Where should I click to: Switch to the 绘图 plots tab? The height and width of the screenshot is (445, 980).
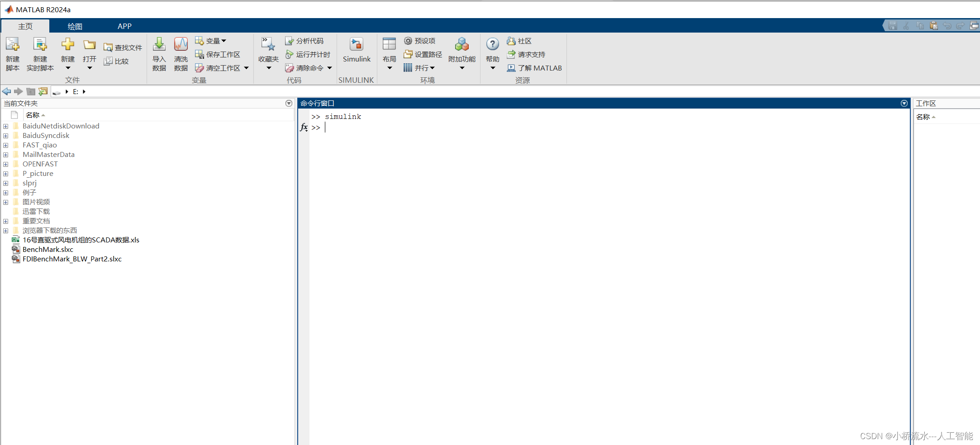click(x=75, y=26)
